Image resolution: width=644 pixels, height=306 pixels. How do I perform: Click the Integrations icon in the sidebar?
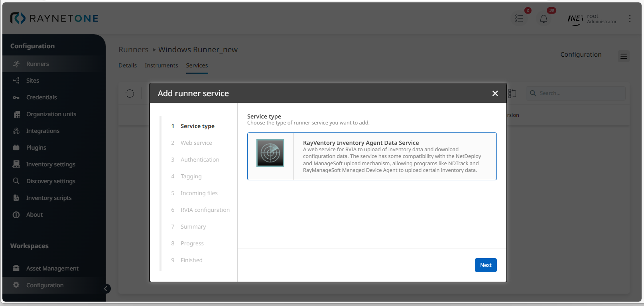tap(16, 131)
